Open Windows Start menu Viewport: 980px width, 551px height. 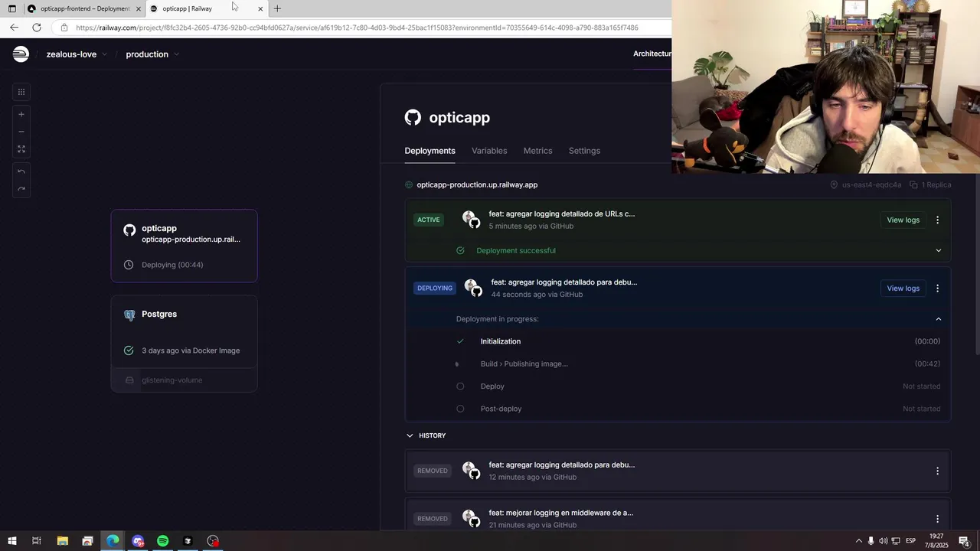point(11,541)
